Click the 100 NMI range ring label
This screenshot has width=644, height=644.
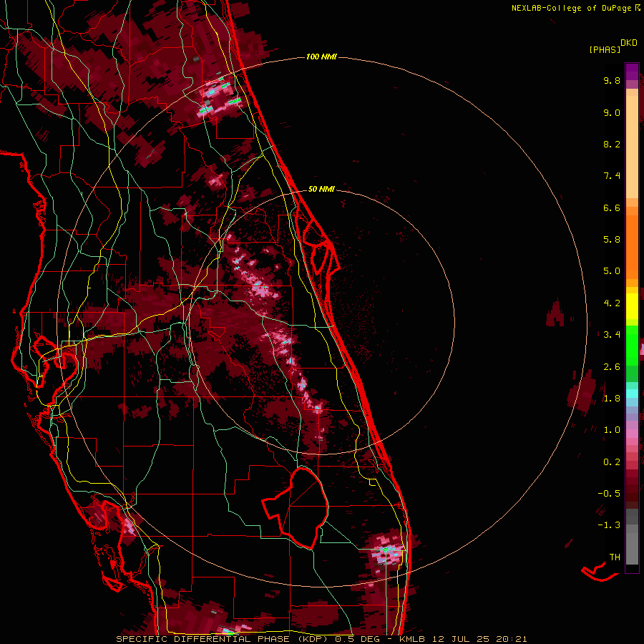(321, 57)
